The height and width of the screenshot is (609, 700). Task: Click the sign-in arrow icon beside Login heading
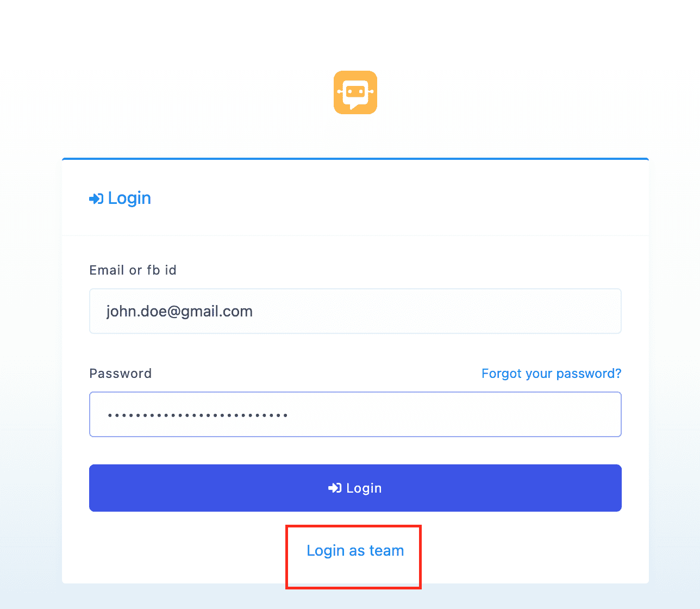point(96,199)
